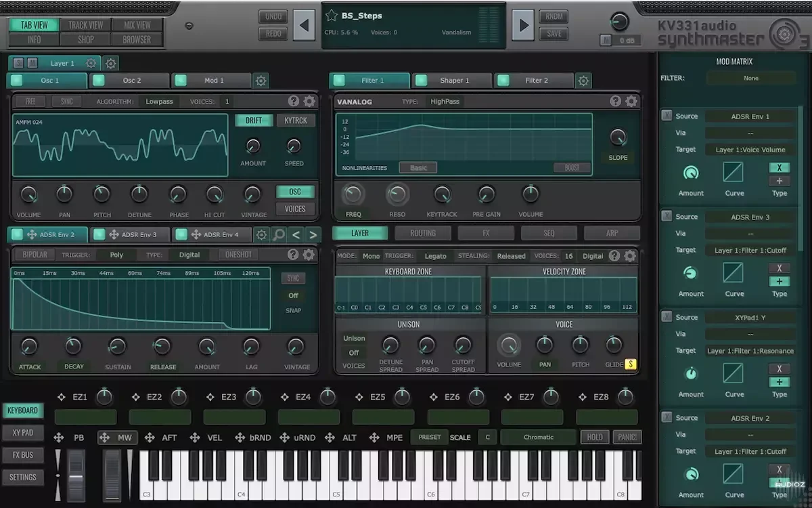Open the gear after the Mod 1 tab
Viewport: 812px width, 508px height.
(261, 81)
